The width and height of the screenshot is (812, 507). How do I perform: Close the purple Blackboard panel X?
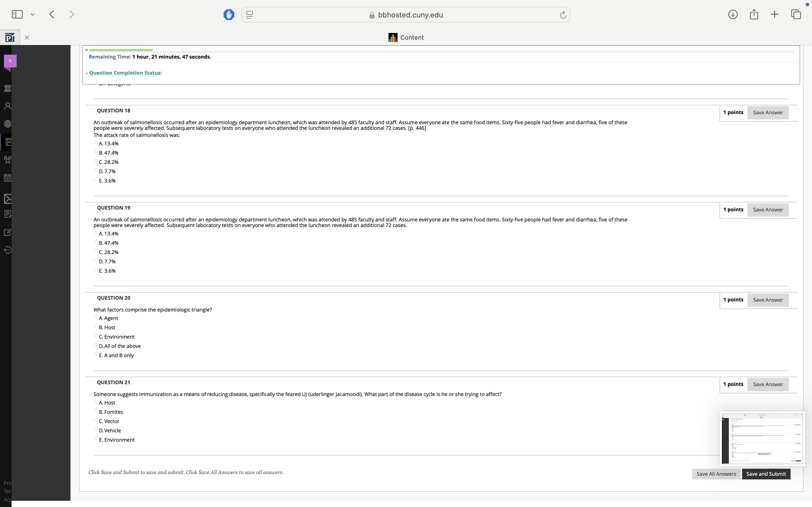10,61
